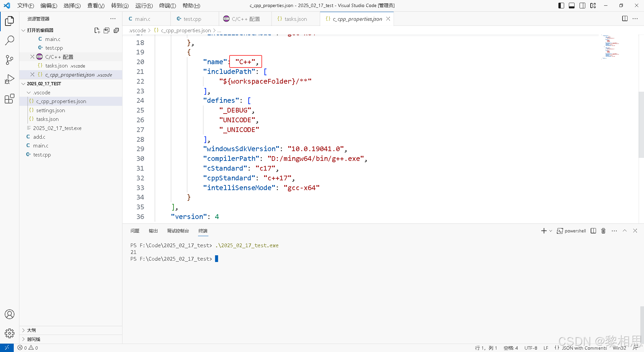Click the notifications bell in status bar
Screen dimensions: 644x352
click(636, 348)
